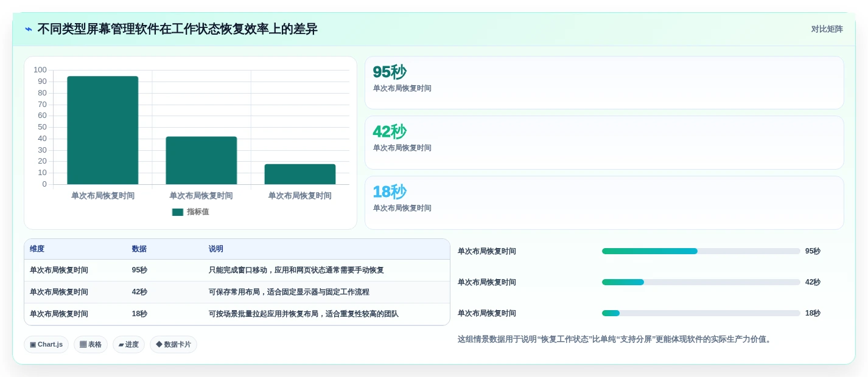Click the lightning icon beside the page title
Image resolution: width=868 pixels, height=377 pixels.
tap(29, 29)
